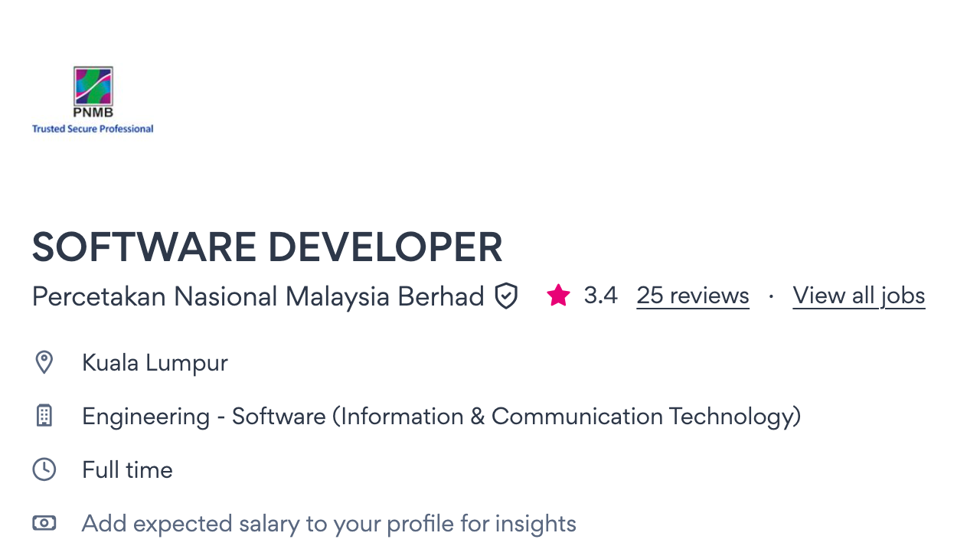Click Add expected salary to your profile
The height and width of the screenshot is (559, 980).
[x=328, y=523]
